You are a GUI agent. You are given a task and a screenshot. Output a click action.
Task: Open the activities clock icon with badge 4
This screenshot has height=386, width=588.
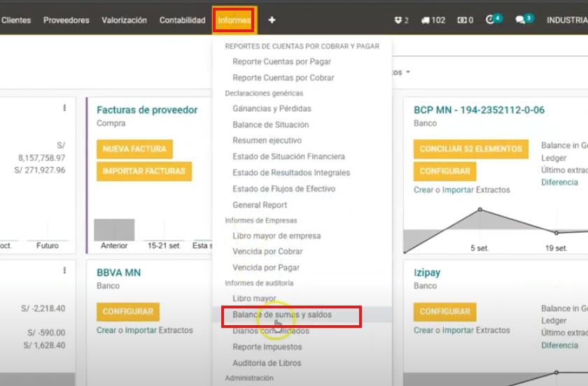click(x=493, y=20)
